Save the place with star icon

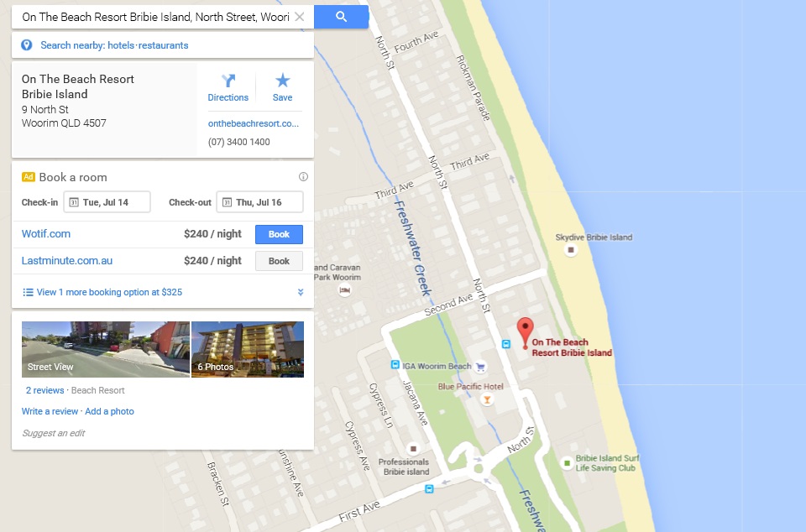point(282,88)
